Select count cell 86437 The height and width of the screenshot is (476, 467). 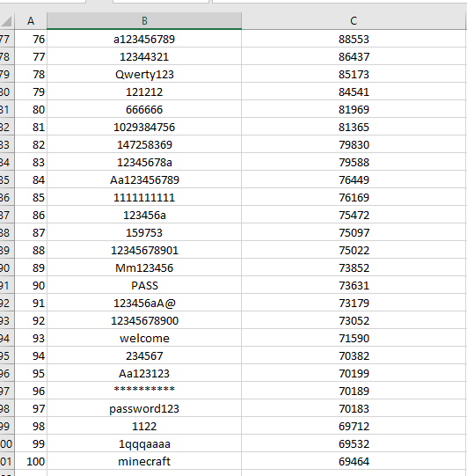354,56
